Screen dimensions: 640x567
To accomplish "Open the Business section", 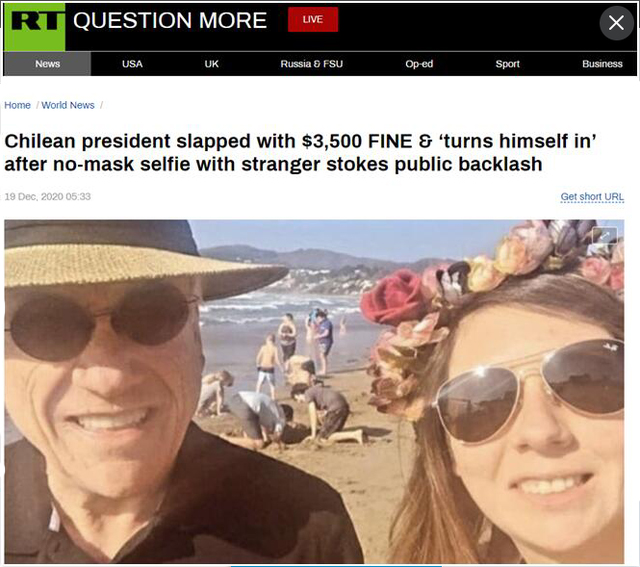I will [602, 64].
